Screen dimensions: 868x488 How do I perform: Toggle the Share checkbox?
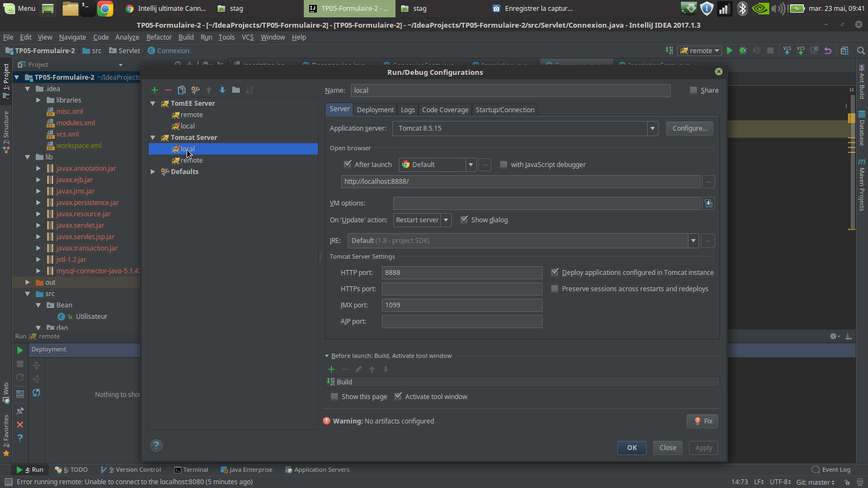pos(693,91)
